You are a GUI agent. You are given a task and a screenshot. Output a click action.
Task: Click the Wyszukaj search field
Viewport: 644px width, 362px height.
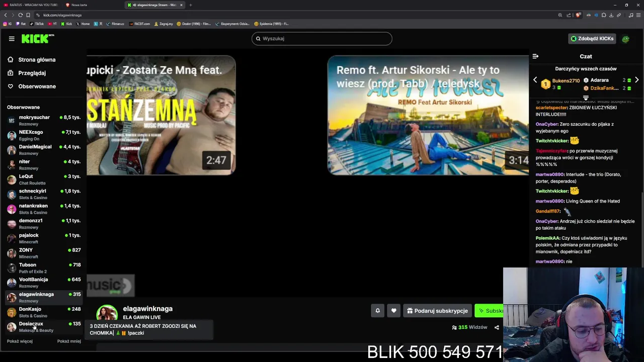coord(322,39)
